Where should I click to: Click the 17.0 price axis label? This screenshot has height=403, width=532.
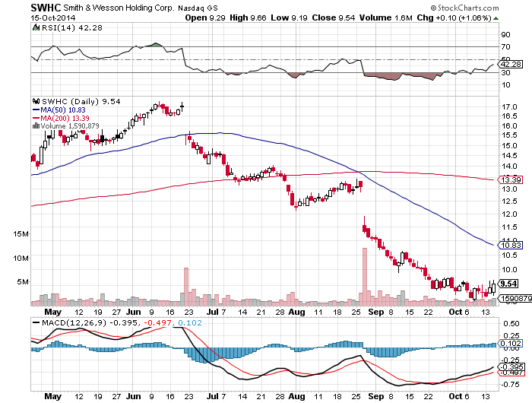[x=509, y=107]
